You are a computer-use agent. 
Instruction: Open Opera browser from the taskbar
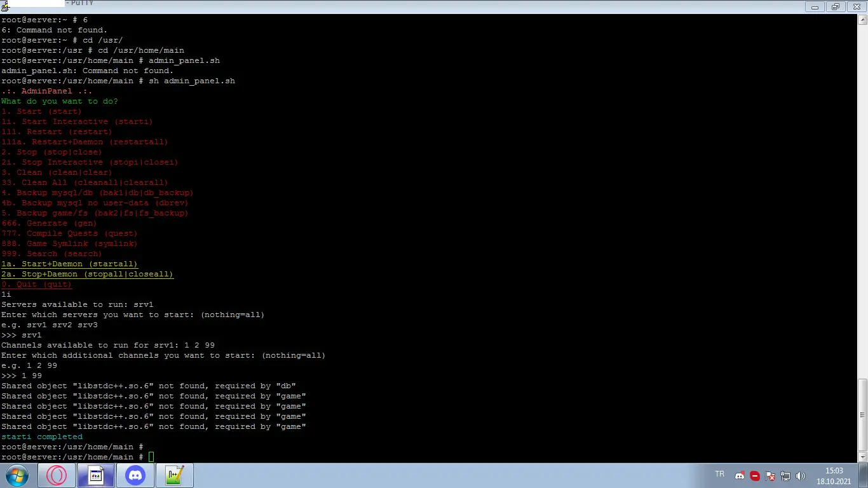[56, 475]
